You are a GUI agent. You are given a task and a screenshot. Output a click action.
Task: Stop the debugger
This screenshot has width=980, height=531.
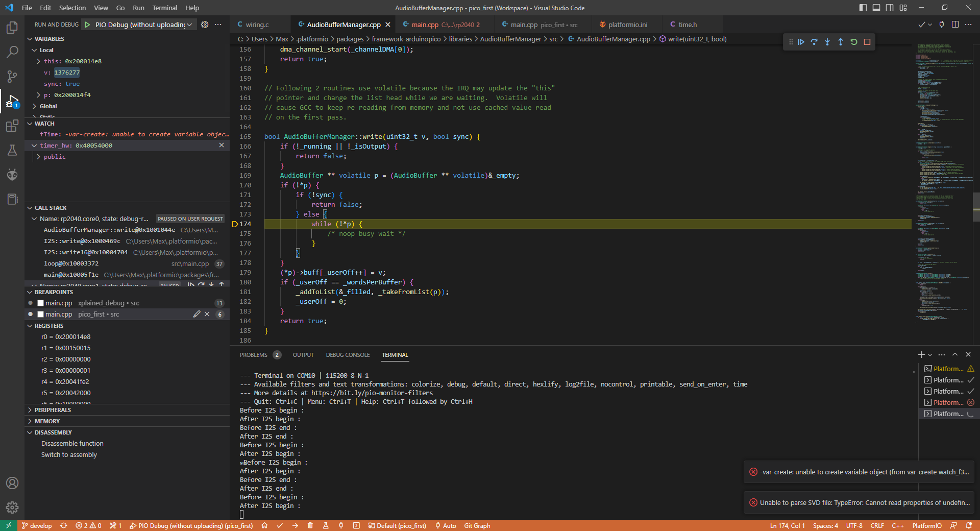click(x=867, y=42)
